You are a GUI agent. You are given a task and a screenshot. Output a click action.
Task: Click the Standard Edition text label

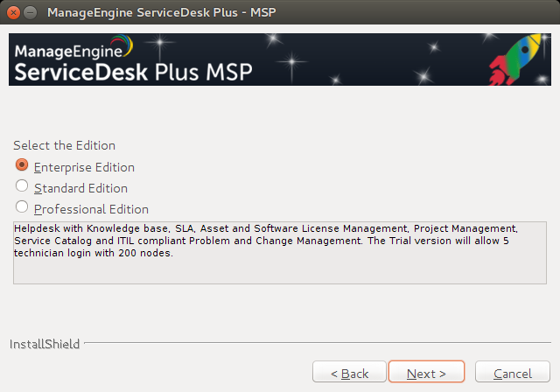(x=80, y=188)
